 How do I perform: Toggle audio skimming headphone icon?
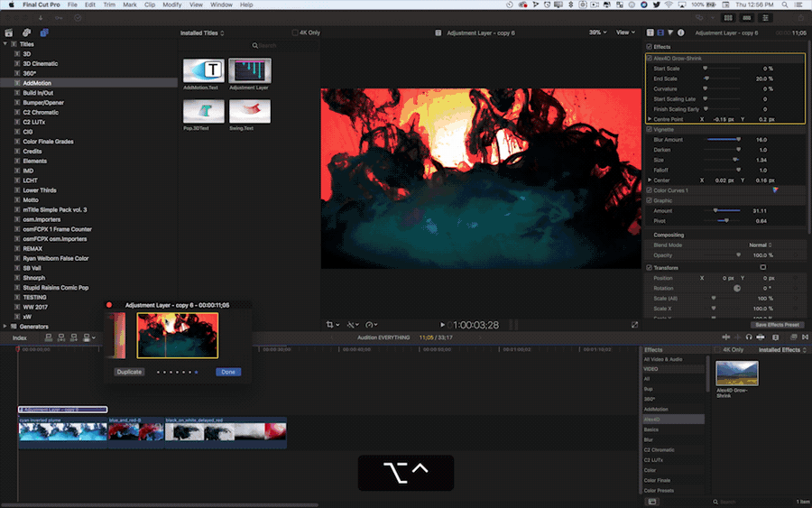749,337
